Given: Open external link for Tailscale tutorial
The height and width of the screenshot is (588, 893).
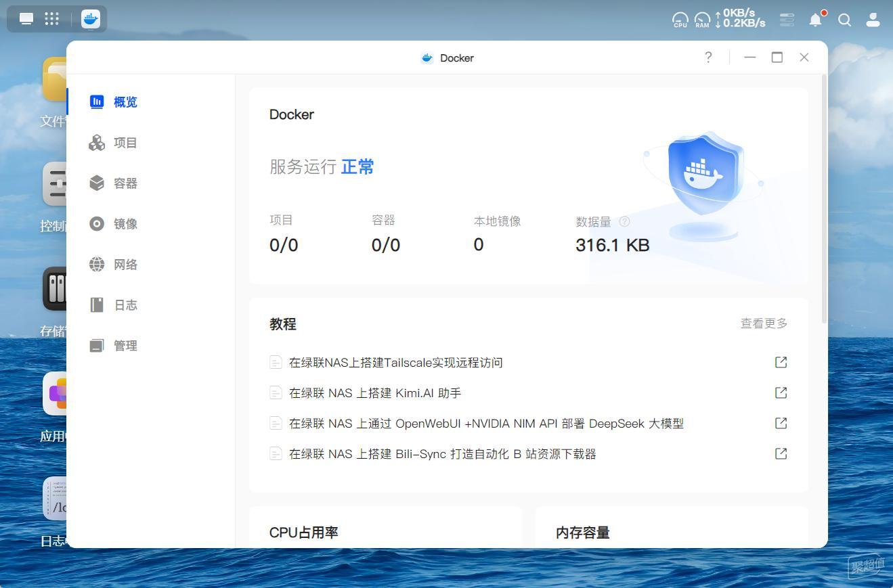Looking at the screenshot, I should pos(781,363).
